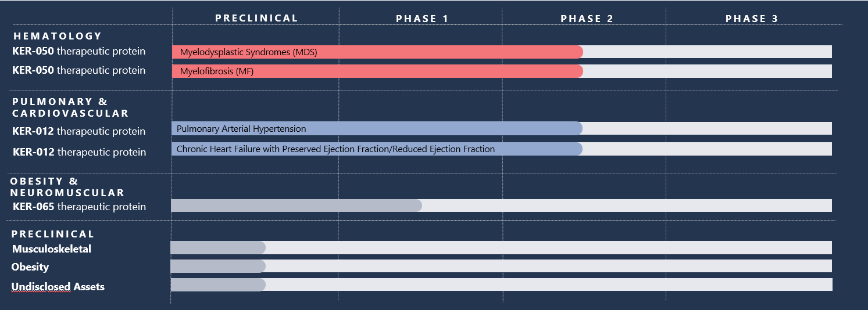Click PRECLINICAL section heading above Musculoskeletal
Viewport: 868px width, 310px height.
point(53,234)
